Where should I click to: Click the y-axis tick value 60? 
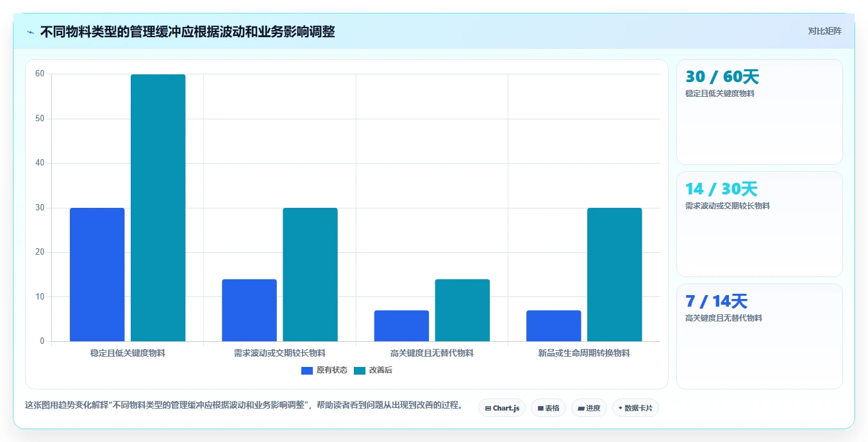tap(40, 74)
